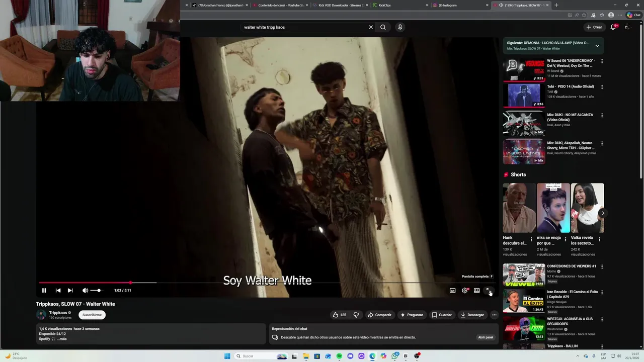Open the Windows Start menu

coord(227,356)
